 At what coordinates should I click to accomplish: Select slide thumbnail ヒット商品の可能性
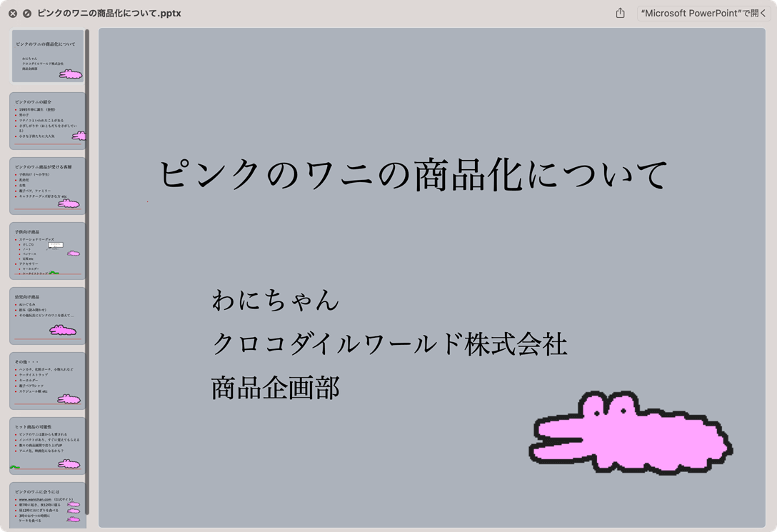pos(48,446)
